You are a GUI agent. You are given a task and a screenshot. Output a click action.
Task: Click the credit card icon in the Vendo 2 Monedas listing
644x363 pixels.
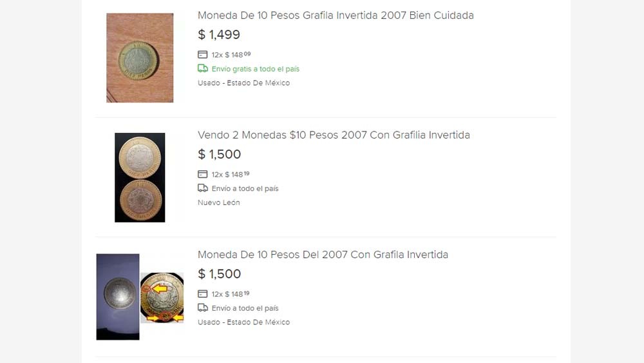(203, 174)
